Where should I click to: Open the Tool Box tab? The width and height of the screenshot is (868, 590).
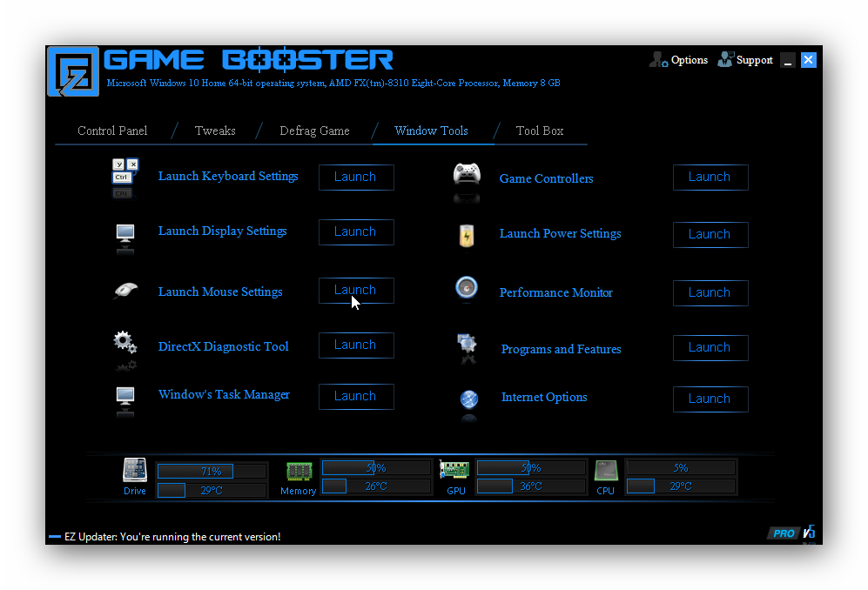pyautogui.click(x=540, y=131)
